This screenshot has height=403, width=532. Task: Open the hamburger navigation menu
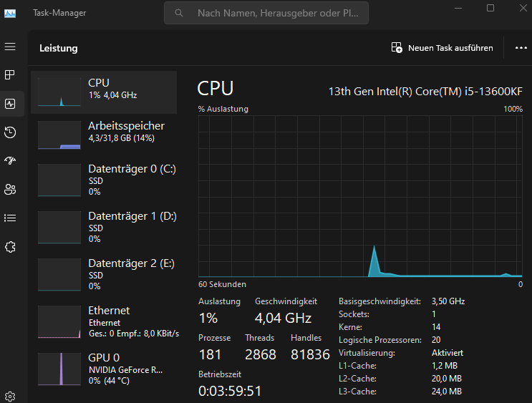point(10,47)
